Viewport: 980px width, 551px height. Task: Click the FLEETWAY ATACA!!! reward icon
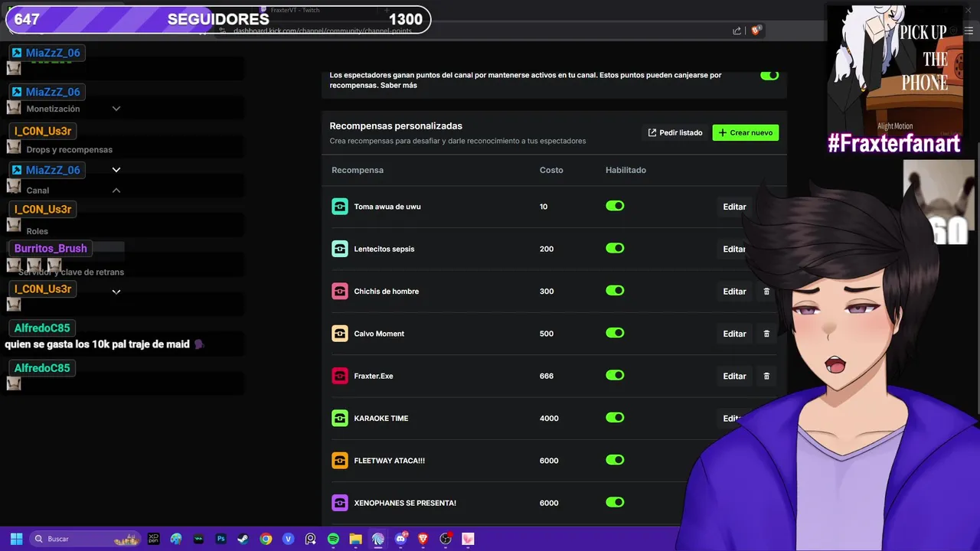[x=340, y=461]
